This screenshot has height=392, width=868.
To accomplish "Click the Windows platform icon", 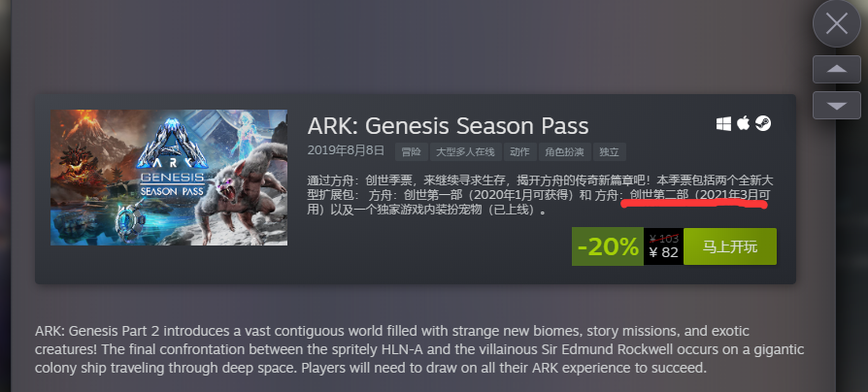I will 723,124.
